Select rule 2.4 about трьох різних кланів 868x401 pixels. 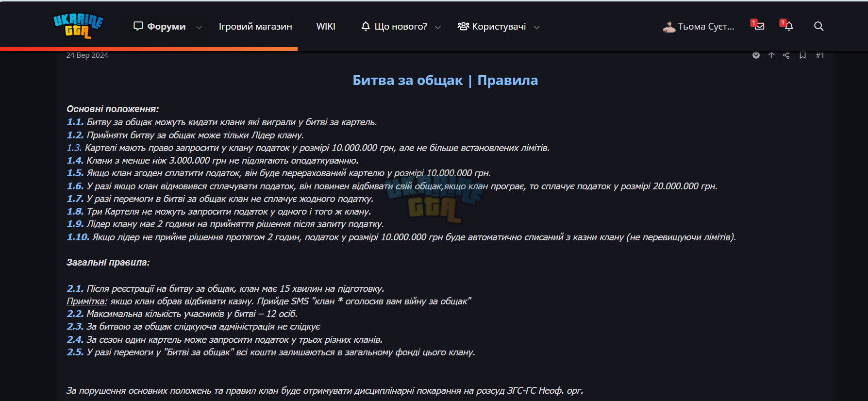point(224,340)
